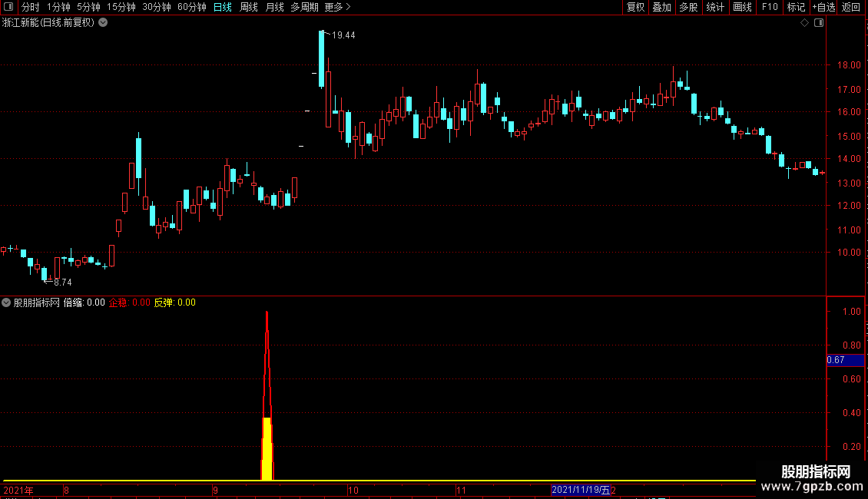Click the 复权 adjustment button
The width and height of the screenshot is (868, 499).
click(635, 7)
